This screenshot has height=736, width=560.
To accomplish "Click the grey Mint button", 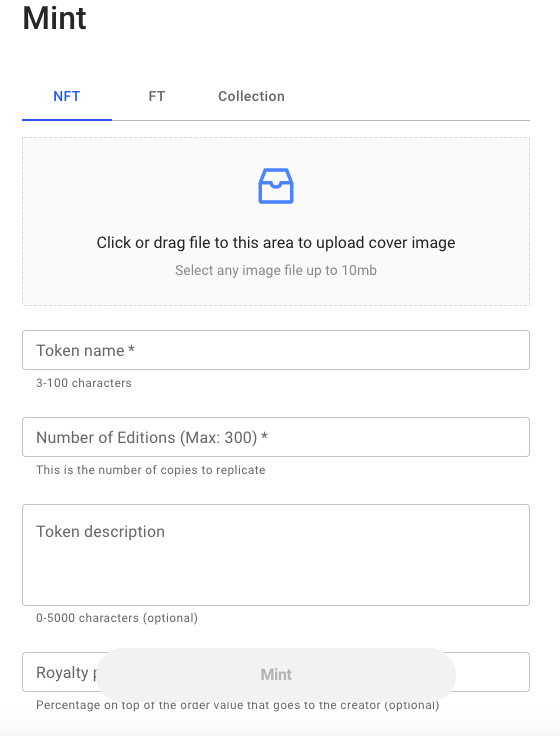I will pyautogui.click(x=276, y=675).
